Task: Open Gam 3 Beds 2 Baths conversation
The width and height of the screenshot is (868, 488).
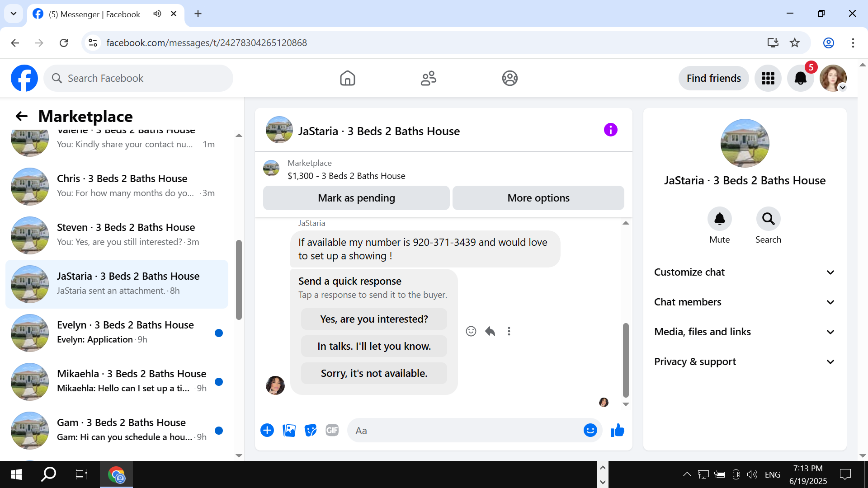Action: [117, 430]
